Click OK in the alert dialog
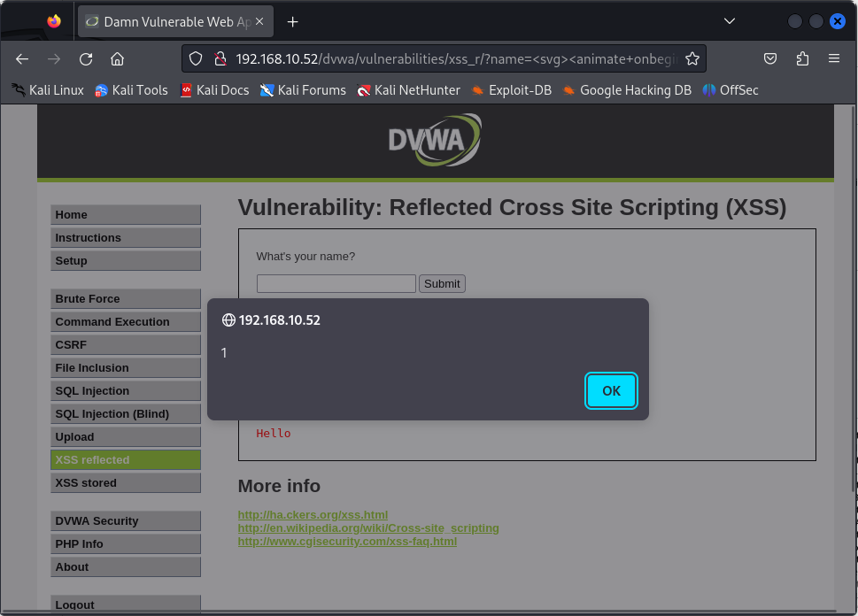The width and height of the screenshot is (858, 616). click(611, 390)
